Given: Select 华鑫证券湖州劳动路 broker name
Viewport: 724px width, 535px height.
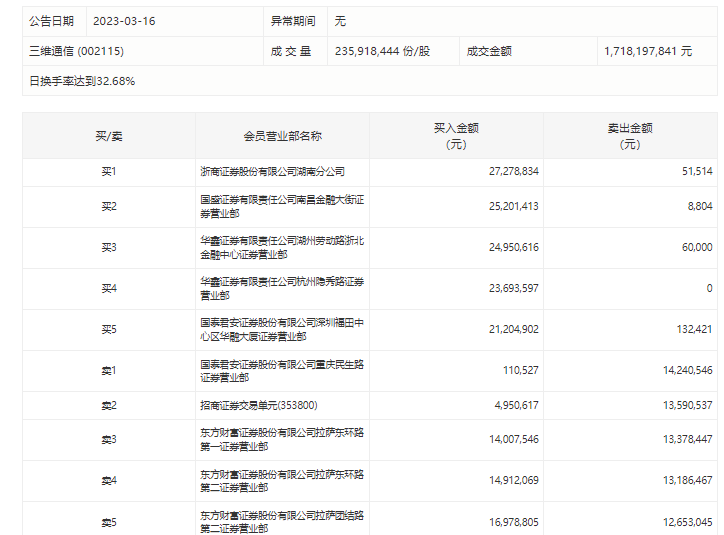Looking at the screenshot, I should pos(282,247).
